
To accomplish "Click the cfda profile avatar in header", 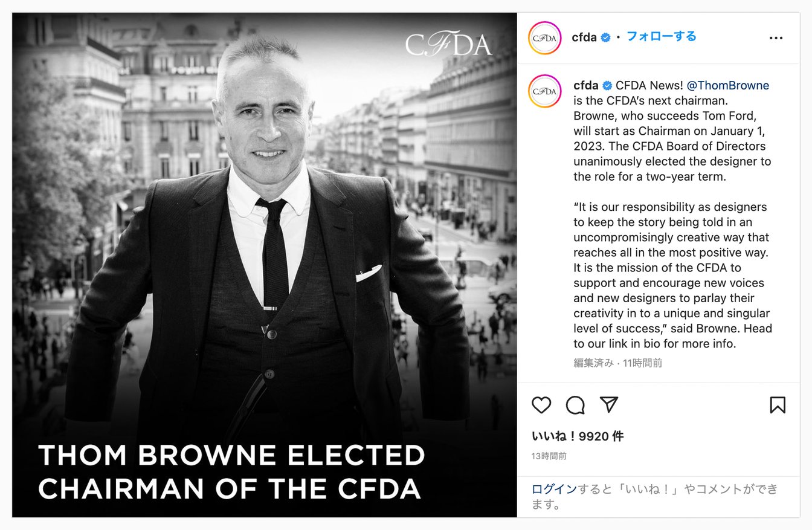I will 545,37.
